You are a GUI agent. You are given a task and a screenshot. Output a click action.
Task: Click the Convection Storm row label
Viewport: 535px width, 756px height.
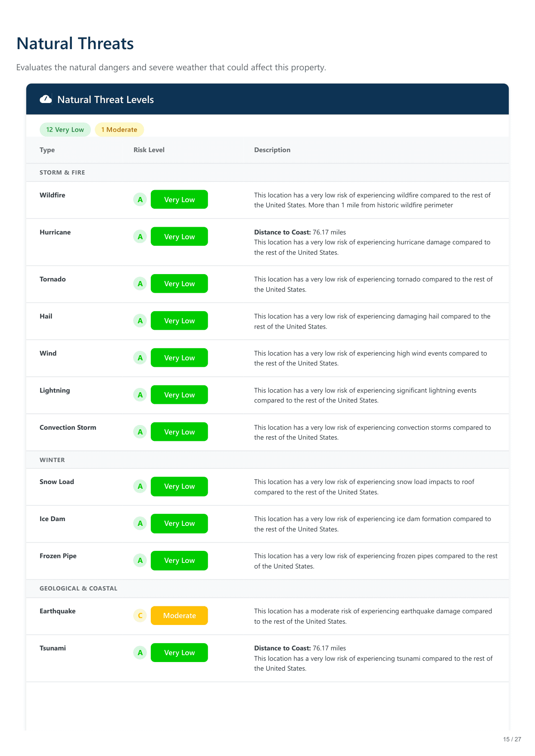68,428
